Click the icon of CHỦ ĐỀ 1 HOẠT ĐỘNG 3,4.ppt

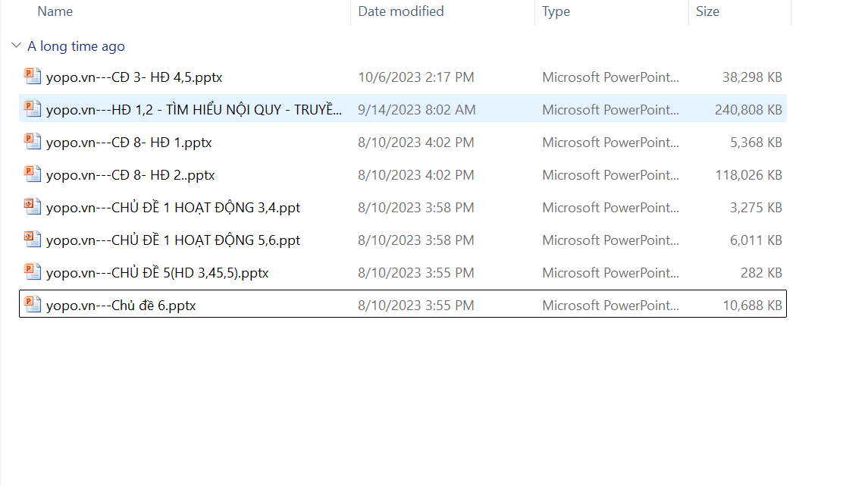pos(32,207)
